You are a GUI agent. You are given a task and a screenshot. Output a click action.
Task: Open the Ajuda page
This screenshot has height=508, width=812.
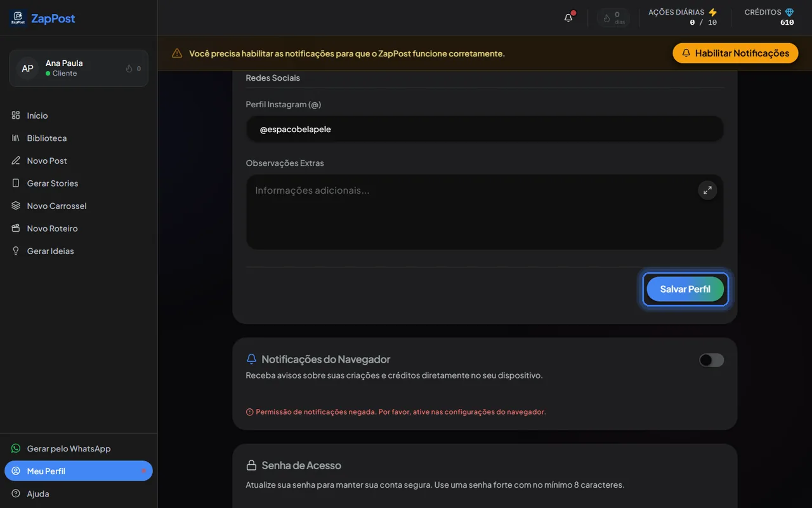click(x=79, y=493)
